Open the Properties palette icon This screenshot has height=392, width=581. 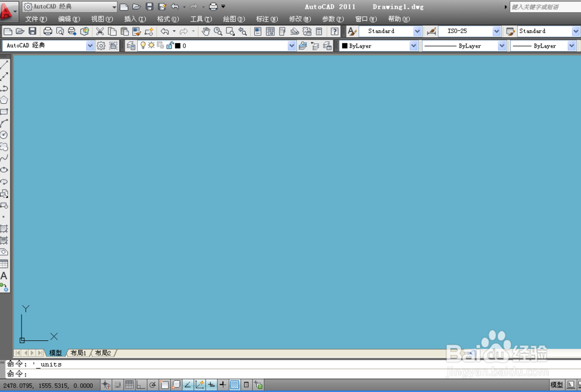point(258,31)
